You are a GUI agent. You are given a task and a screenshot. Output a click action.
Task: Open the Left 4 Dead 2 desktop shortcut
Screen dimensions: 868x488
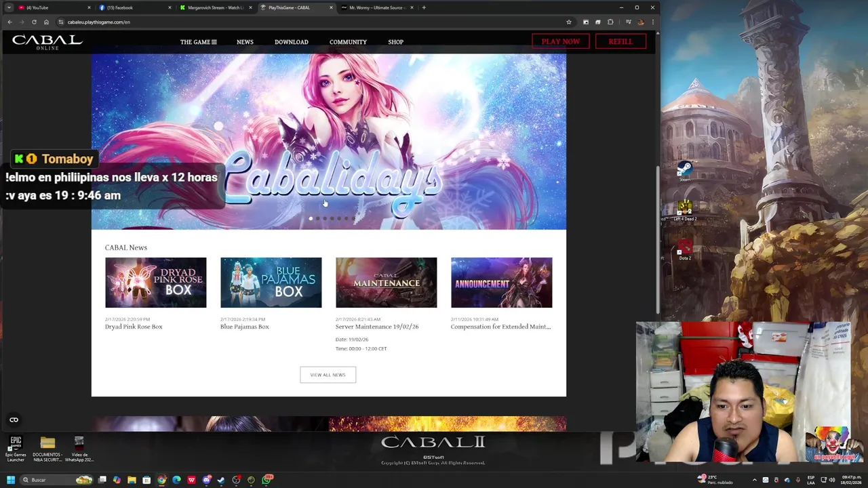[685, 210]
